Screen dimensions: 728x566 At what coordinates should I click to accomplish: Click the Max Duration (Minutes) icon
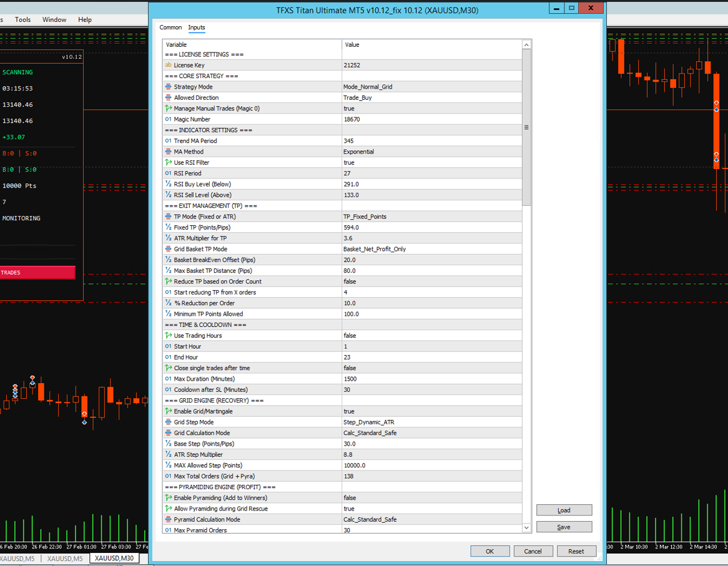(168, 379)
